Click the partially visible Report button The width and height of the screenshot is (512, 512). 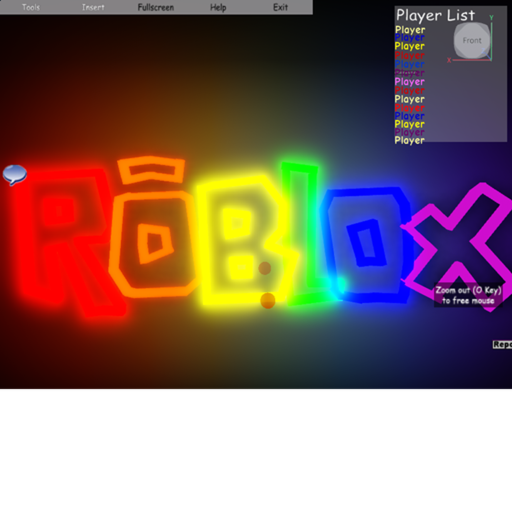point(502,344)
